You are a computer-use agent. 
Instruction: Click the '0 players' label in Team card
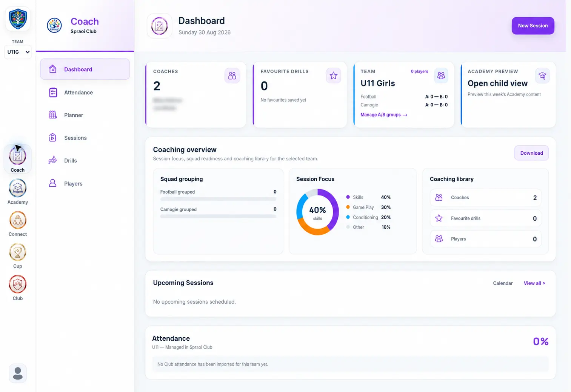tap(419, 71)
